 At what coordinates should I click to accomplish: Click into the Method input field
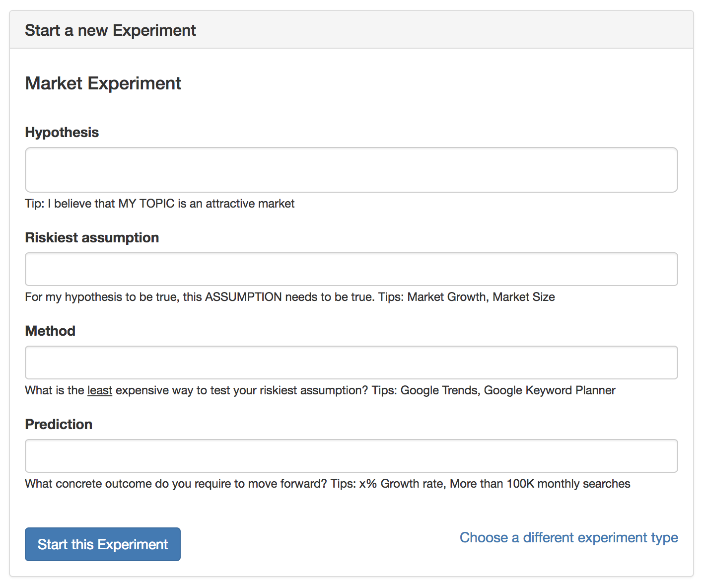click(x=352, y=363)
